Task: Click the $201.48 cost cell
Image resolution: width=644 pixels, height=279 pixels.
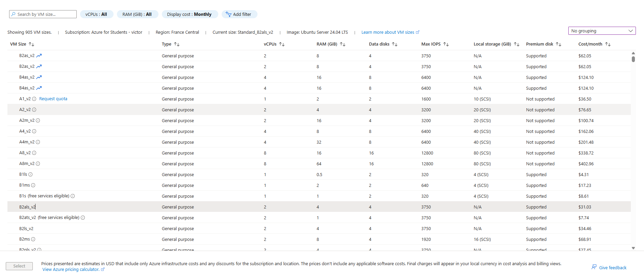Action: click(586, 142)
